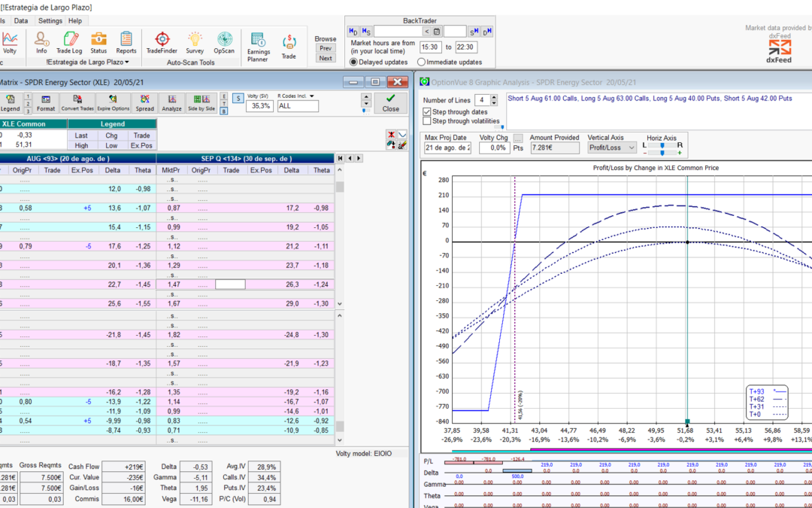Toggle the E view button

(224, 96)
